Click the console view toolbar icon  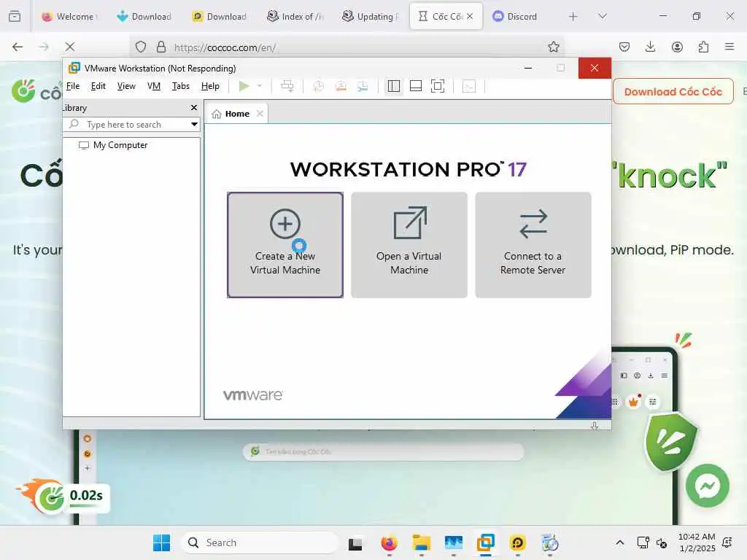pyautogui.click(x=469, y=86)
